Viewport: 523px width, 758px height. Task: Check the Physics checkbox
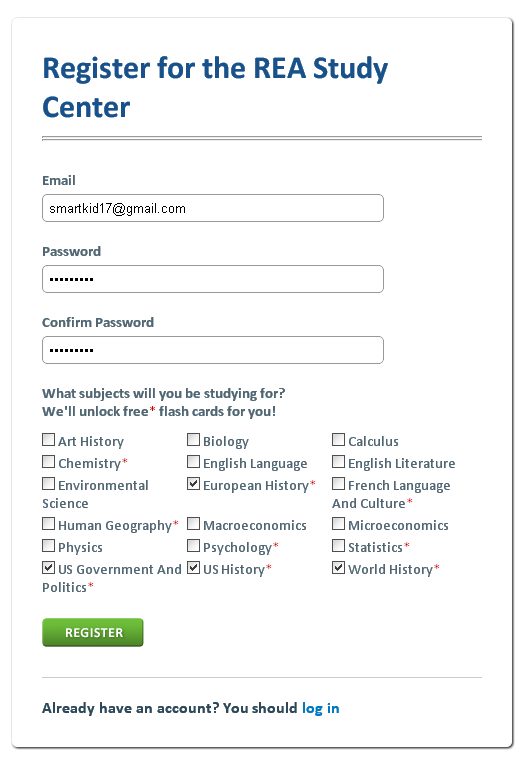[48, 546]
